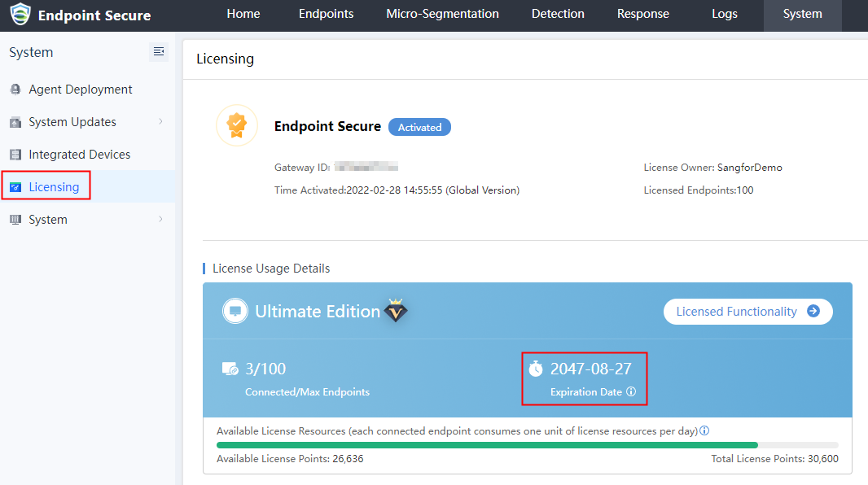Click the Ultimate Edition monitor icon

tap(235, 311)
